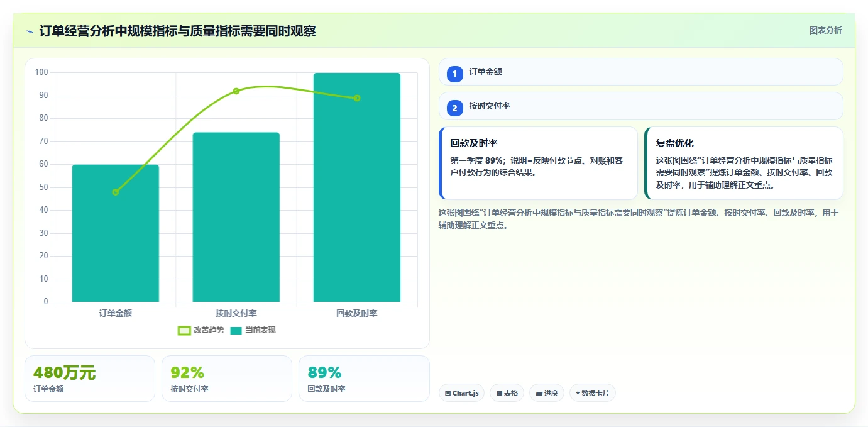Click the trend line point at 48
The image size is (868, 427).
coord(116,192)
